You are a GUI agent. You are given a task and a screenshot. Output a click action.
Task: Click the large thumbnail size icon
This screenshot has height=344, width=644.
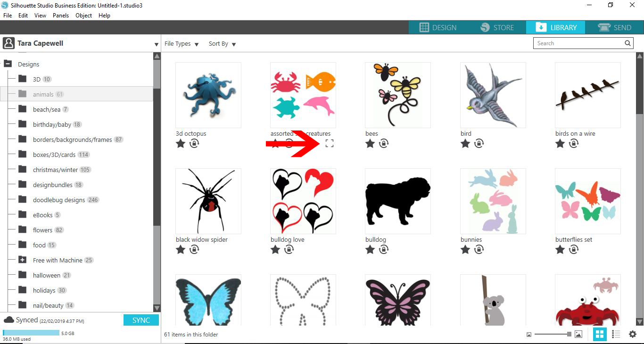click(578, 334)
